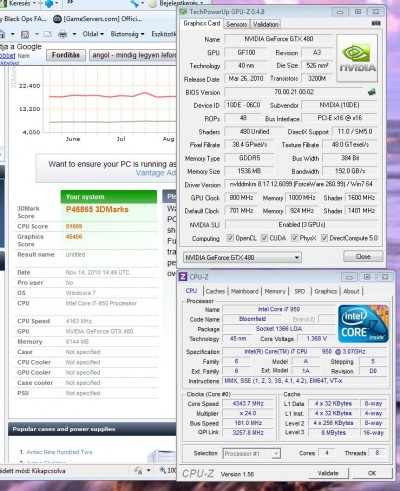Click the zoom magnifier in status bar
400x491 pixels.
coord(163,470)
